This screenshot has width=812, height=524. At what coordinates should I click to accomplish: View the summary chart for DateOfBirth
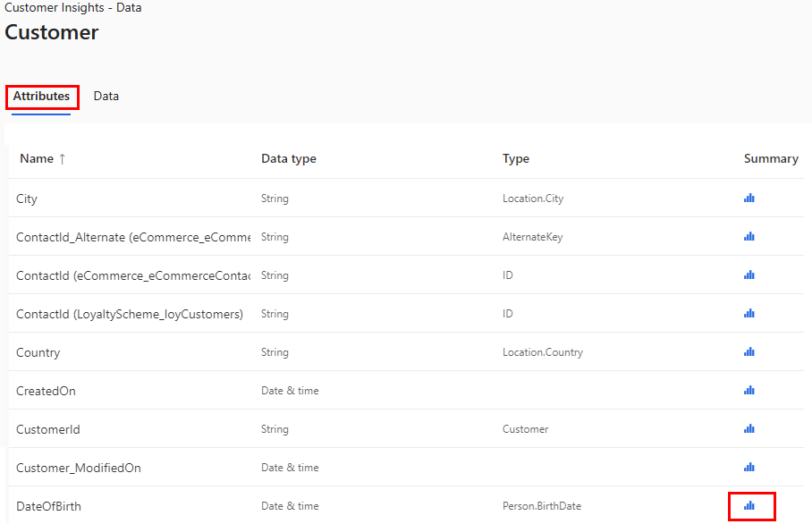point(750,505)
